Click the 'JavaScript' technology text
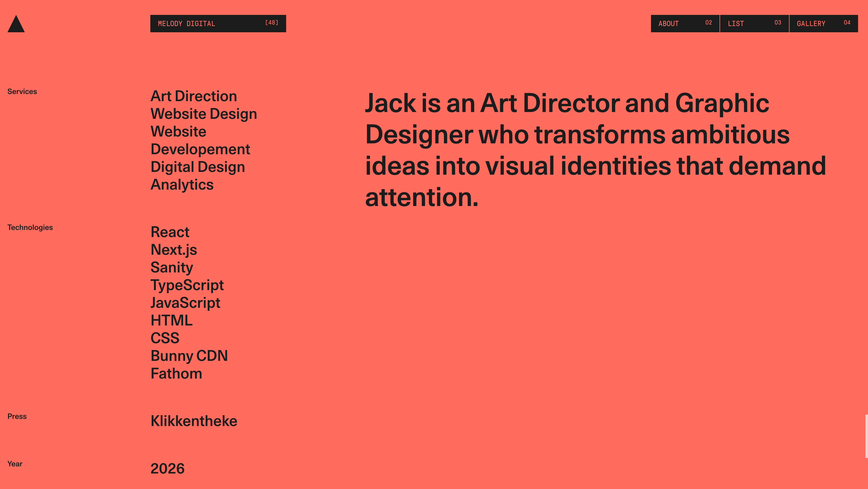Image resolution: width=868 pixels, height=489 pixels. point(185,303)
